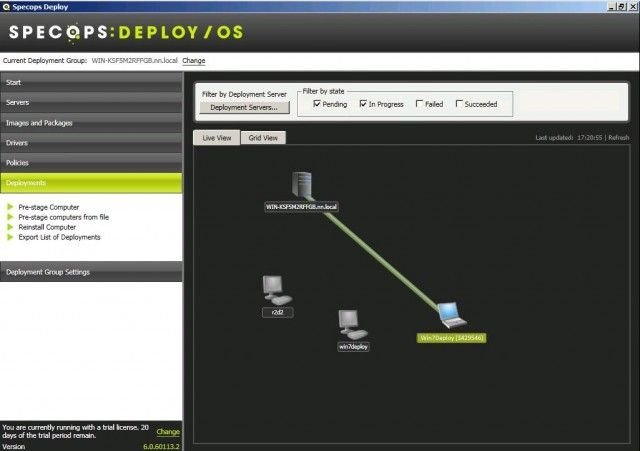Screen dimensions: 640x451
Task: Open Reinstall Computer link
Action: (x=47, y=227)
